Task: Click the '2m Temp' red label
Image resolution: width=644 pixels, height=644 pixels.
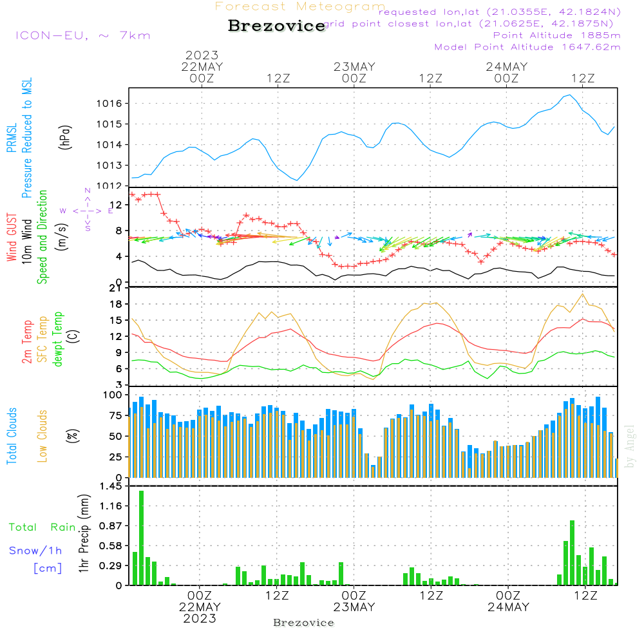Action: pos(26,342)
